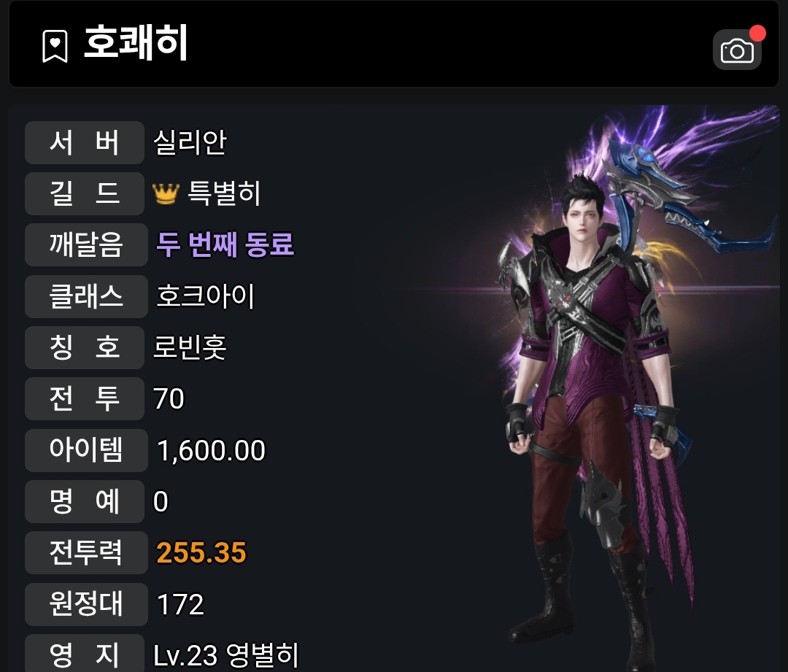
Task: Click the 전투 level value 70
Action: click(x=169, y=398)
